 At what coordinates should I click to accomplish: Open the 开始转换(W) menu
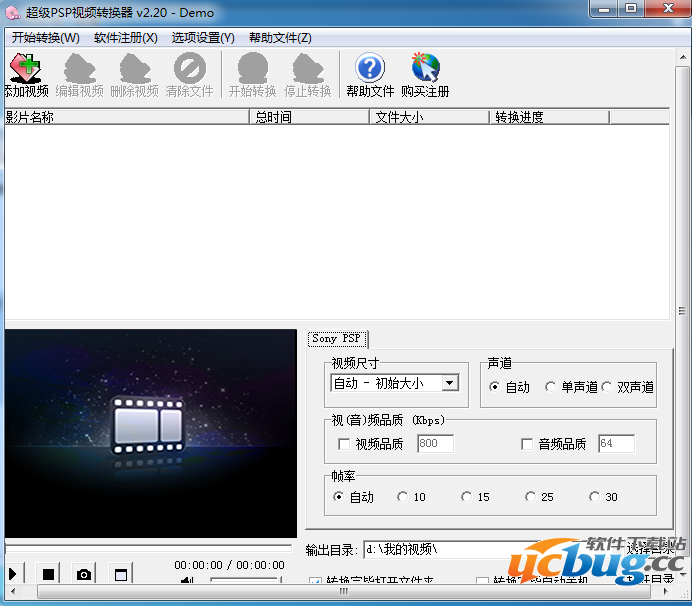coord(45,38)
